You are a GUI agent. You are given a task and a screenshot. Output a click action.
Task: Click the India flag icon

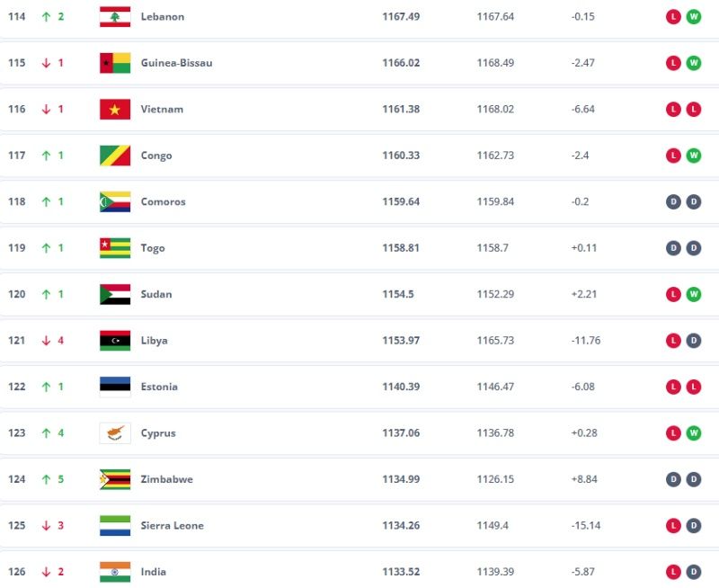pyautogui.click(x=115, y=572)
